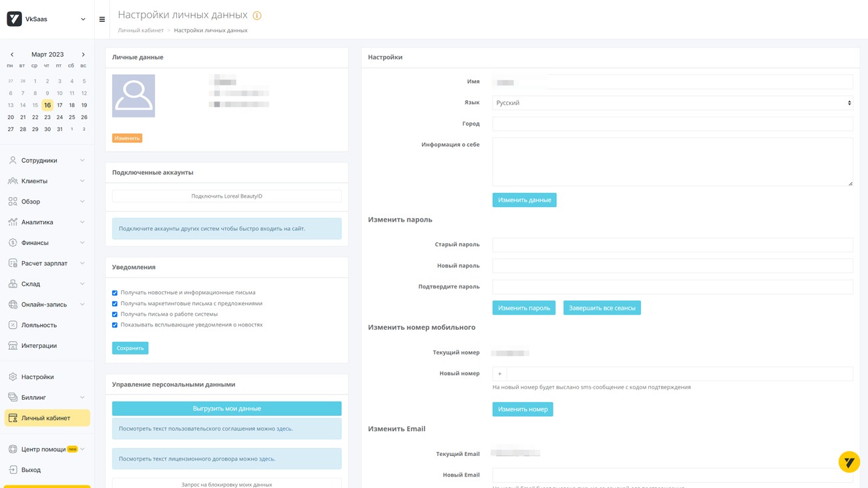This screenshot has height=488, width=868.
Task: Select March 22 in the calendar
Action: 35,117
